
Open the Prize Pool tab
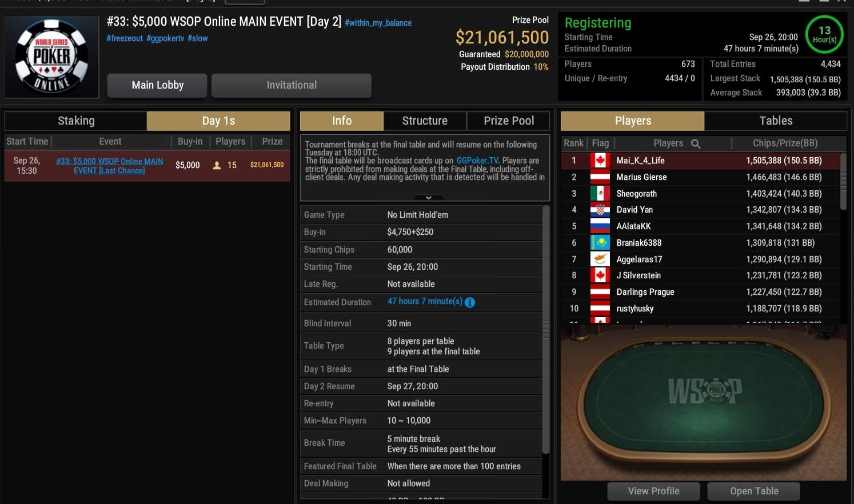pos(509,121)
